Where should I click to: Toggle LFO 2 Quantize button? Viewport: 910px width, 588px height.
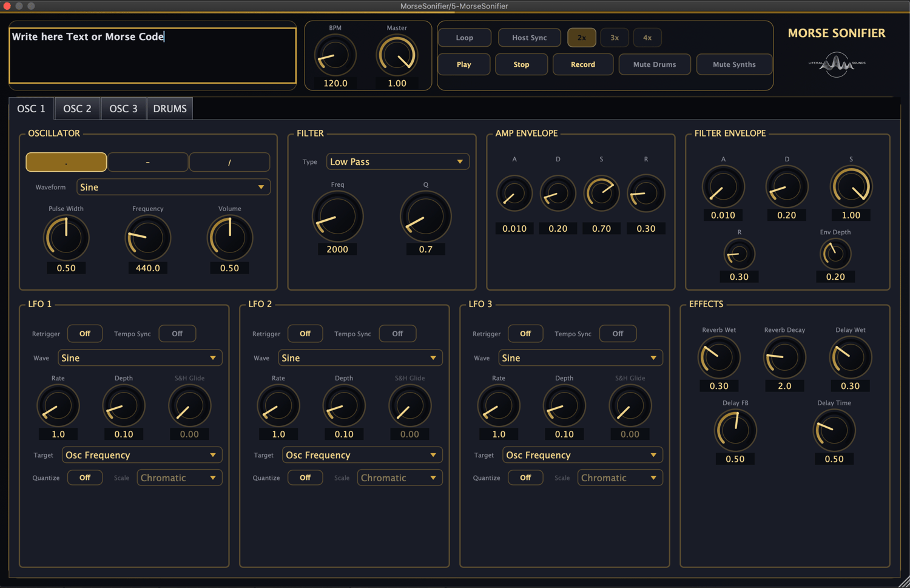(x=305, y=478)
